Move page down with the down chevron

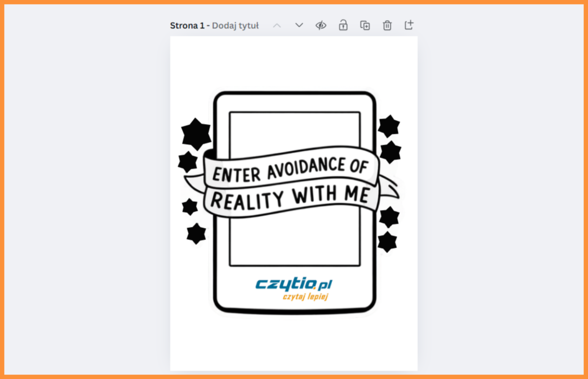299,25
